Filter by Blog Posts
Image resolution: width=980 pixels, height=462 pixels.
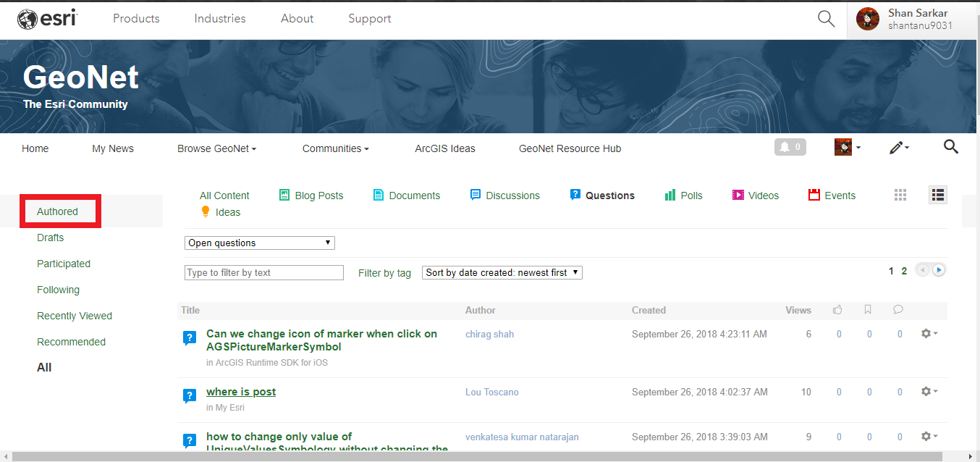(311, 196)
